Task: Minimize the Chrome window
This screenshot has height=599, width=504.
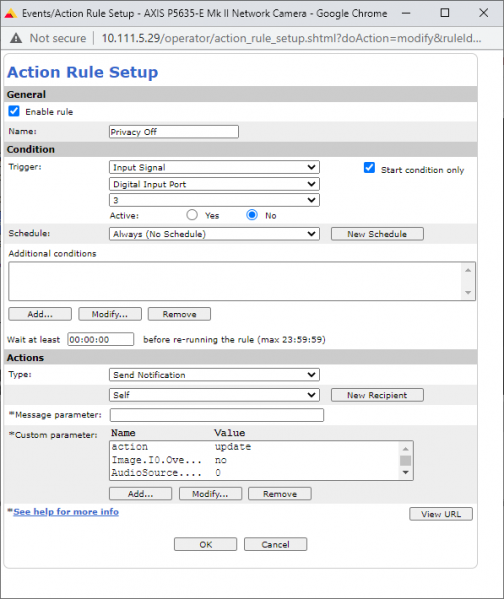Action: 406,13
